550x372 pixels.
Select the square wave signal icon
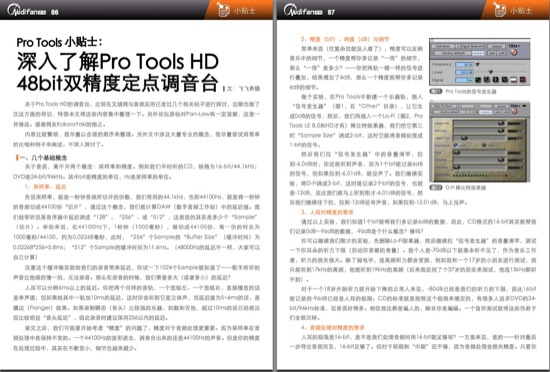point(487,80)
